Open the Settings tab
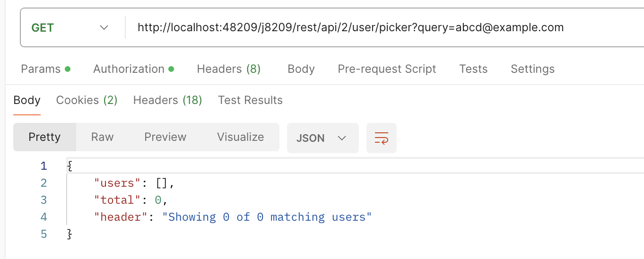644x259 pixels. pos(532,69)
